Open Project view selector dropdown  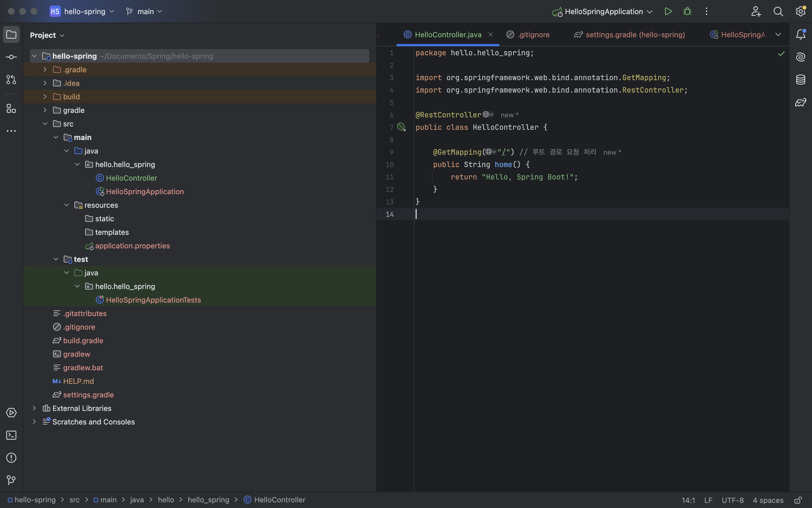tap(47, 35)
